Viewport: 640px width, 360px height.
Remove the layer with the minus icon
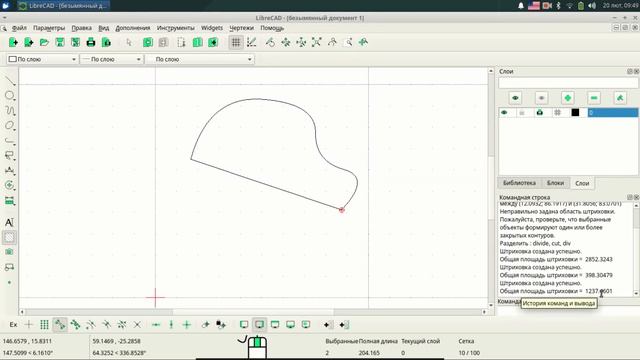click(594, 98)
